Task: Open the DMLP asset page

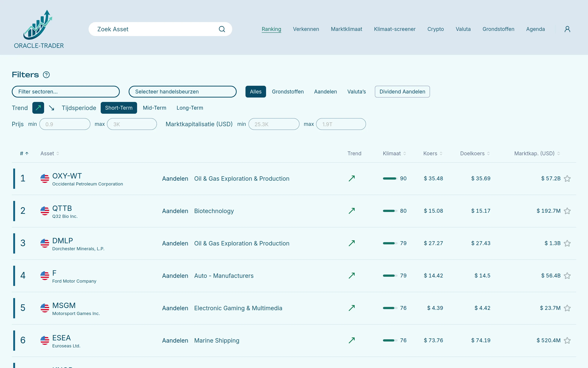Action: click(x=62, y=241)
